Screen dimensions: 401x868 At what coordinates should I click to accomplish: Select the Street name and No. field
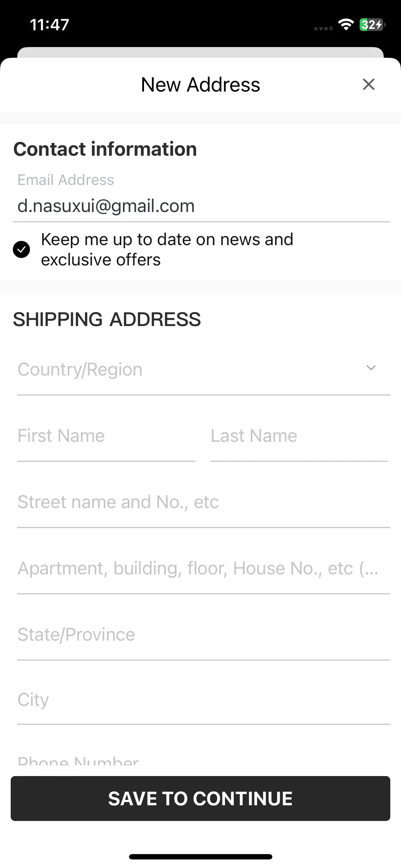point(204,502)
